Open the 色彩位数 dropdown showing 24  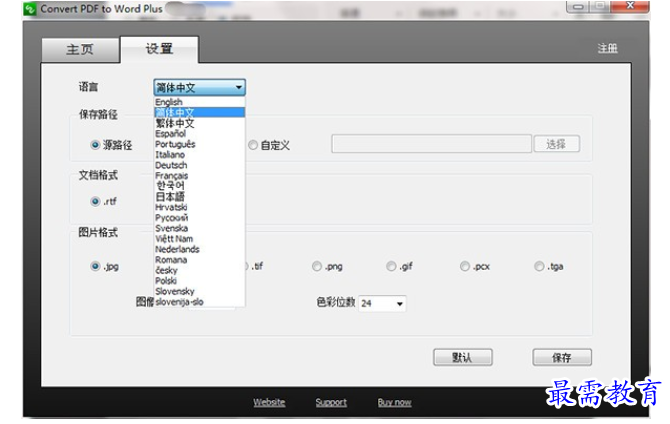point(382,303)
